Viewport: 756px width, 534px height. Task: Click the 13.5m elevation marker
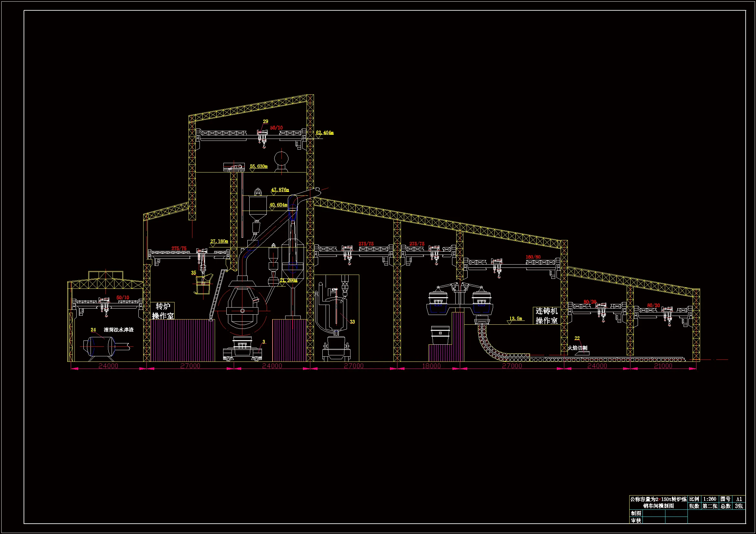tap(515, 319)
